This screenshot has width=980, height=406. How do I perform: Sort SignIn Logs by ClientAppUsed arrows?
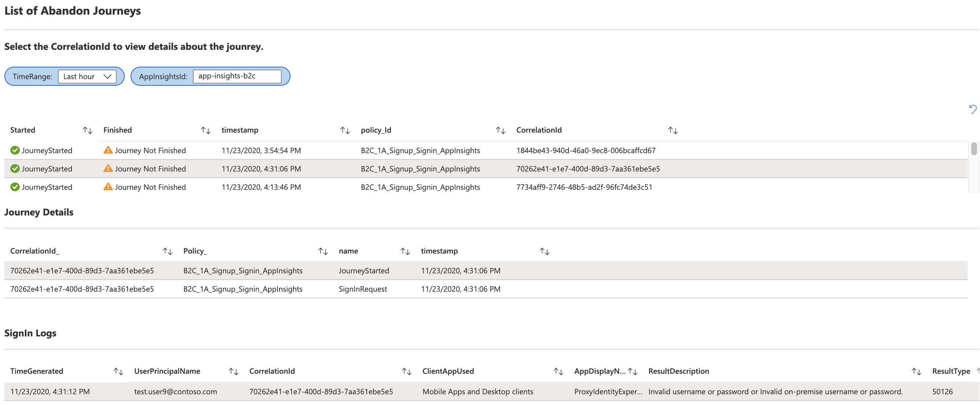(558, 372)
